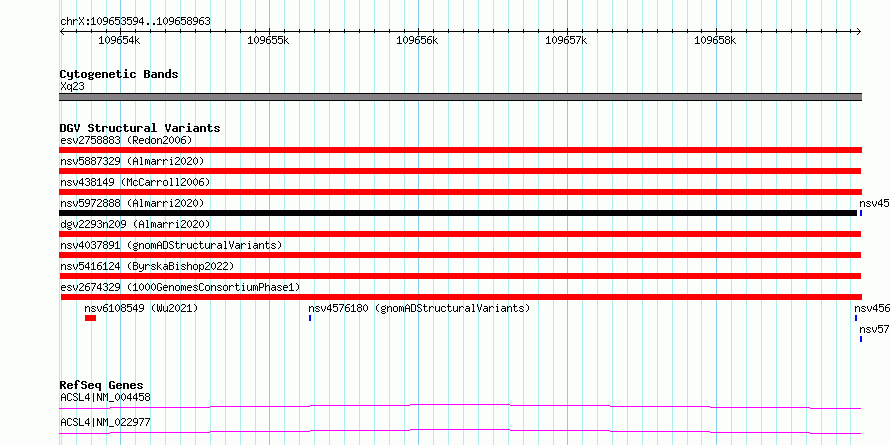Viewport: 890px width, 445px height.
Task: Click the nsv4576180 (gnomADStructuralVariants) label
Action: (419, 308)
